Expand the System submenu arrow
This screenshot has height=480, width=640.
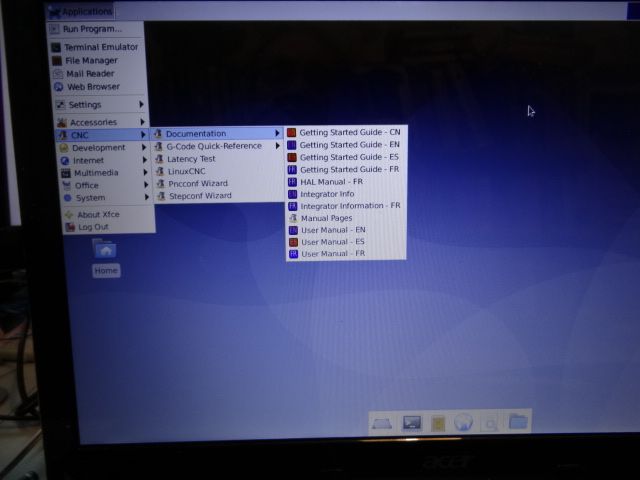147,197
